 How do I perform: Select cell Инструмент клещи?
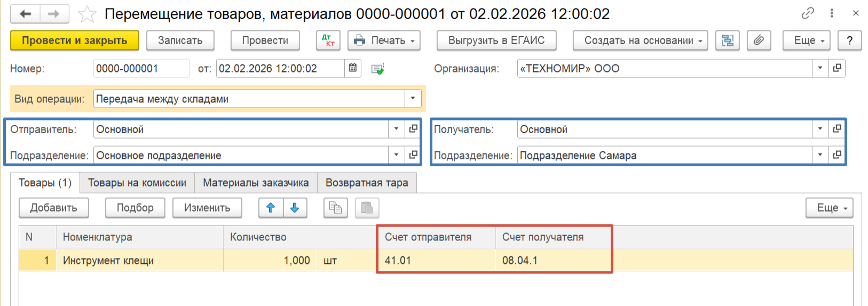pos(140,261)
